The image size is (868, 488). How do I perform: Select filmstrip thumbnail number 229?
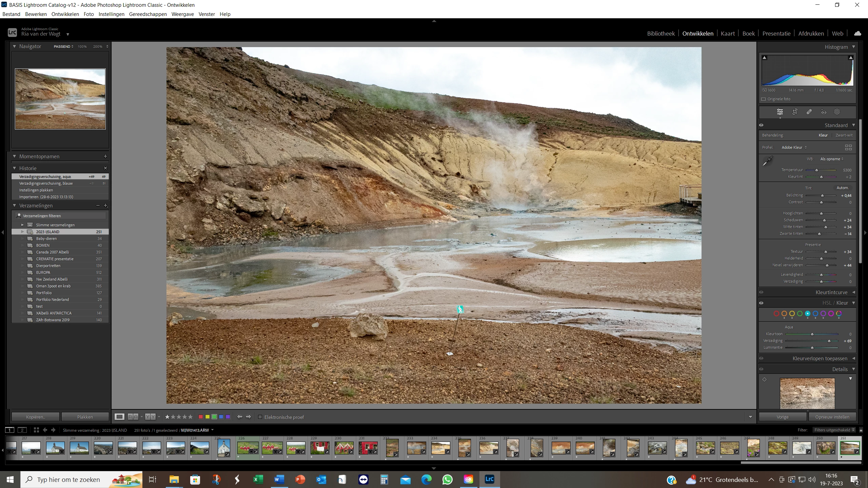319,447
